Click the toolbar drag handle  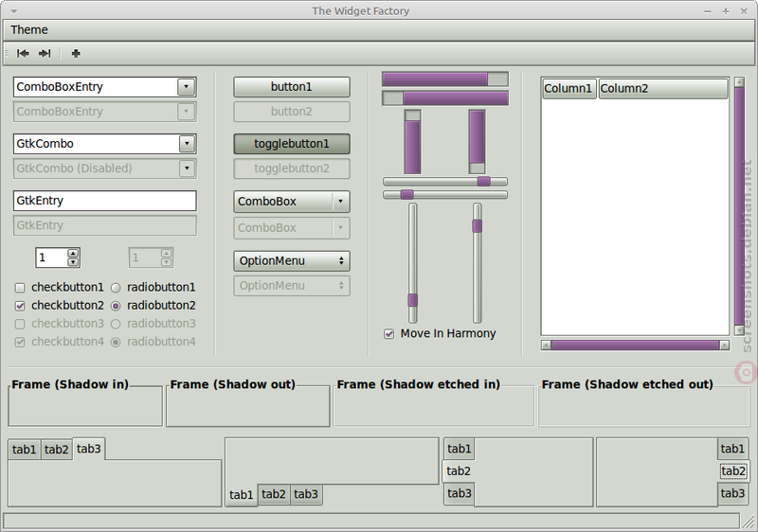(x=7, y=53)
